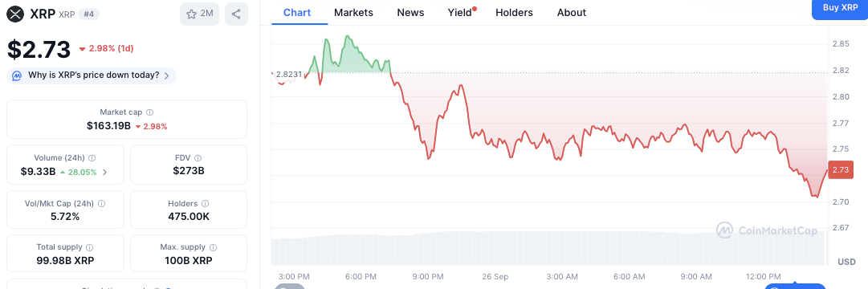Click the XRP coin logo icon

[x=15, y=14]
